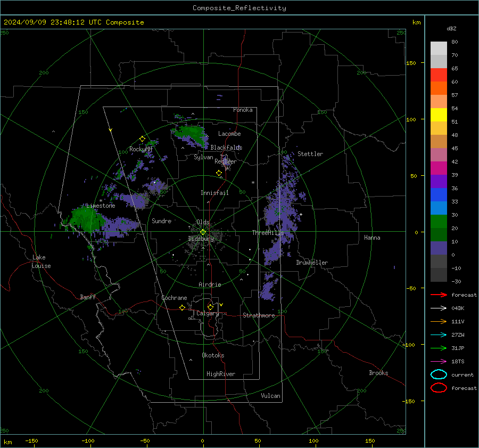Click the asterisk marker east of Innisfail

point(253,183)
